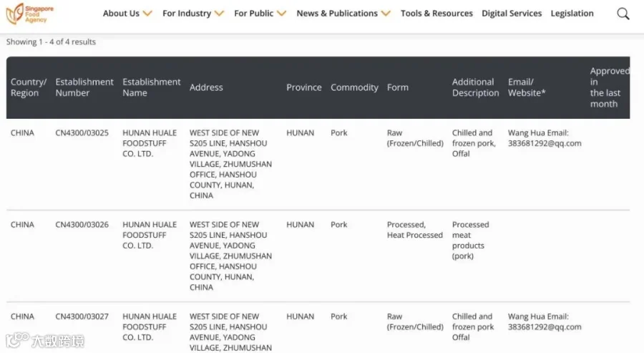Go to Tools & Resources

[x=436, y=13]
